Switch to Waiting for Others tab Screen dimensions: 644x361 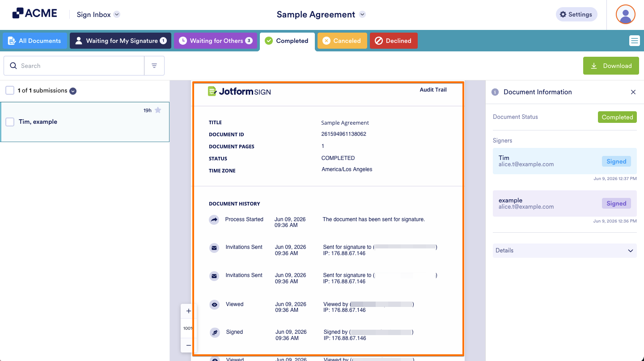tap(216, 41)
